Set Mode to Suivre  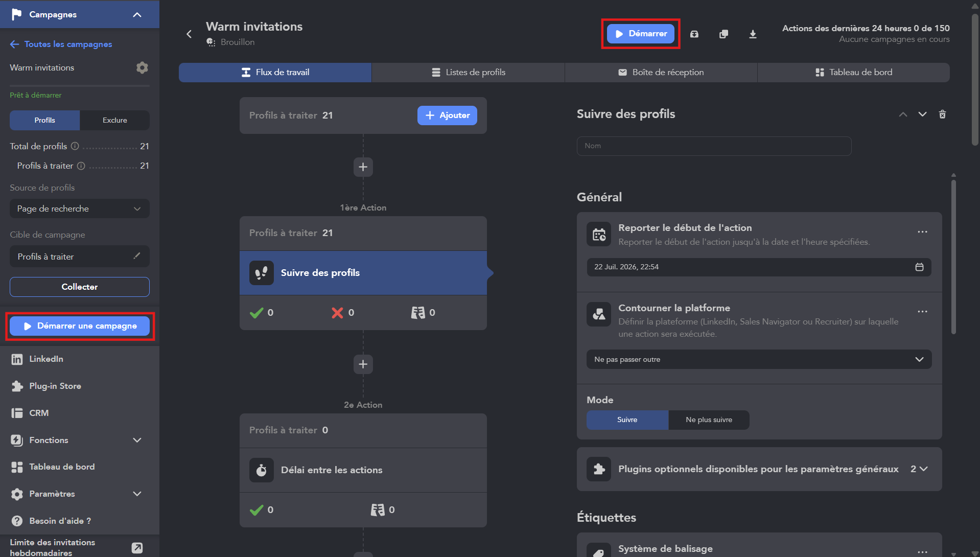click(627, 420)
